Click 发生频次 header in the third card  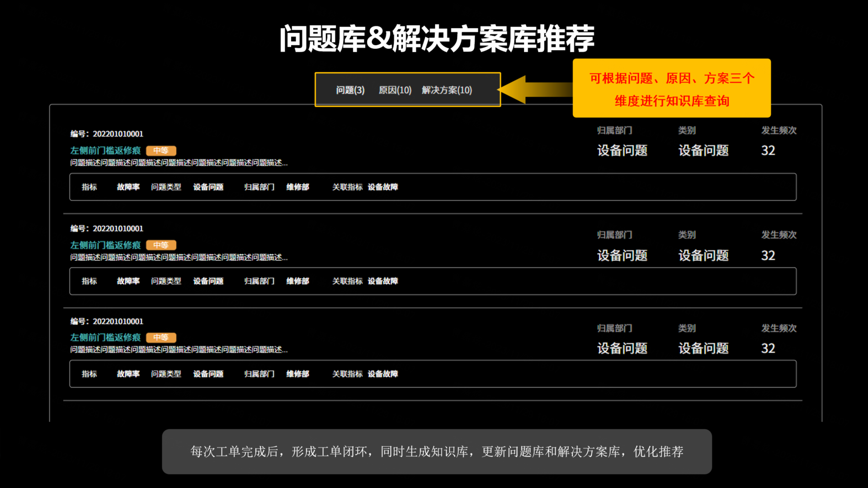tap(779, 328)
